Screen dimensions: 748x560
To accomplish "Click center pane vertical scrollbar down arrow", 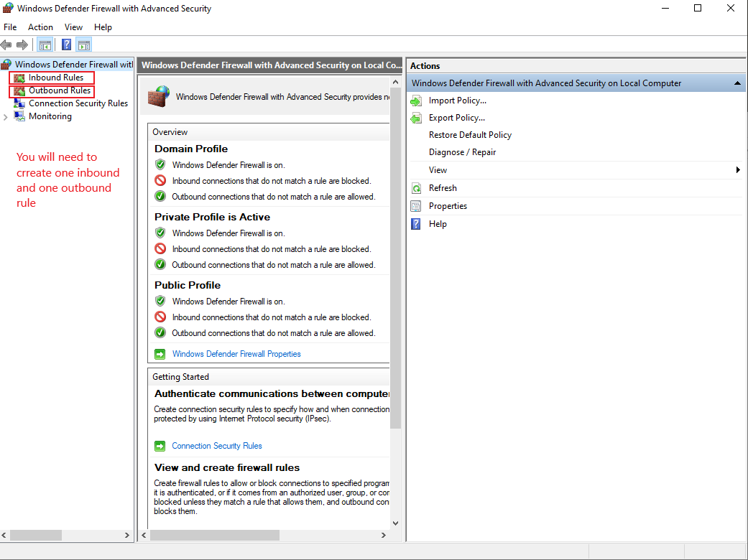I will pyautogui.click(x=395, y=523).
